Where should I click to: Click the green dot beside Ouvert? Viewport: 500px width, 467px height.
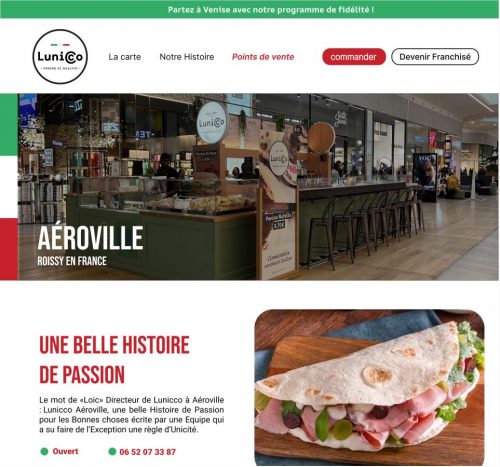tap(44, 451)
